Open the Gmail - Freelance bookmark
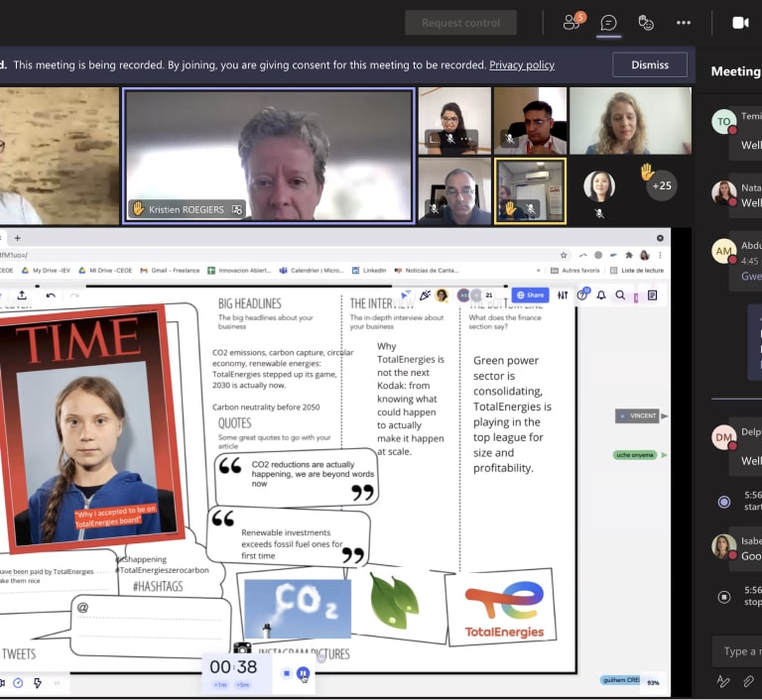Screen dimensions: 762x700 (170, 270)
